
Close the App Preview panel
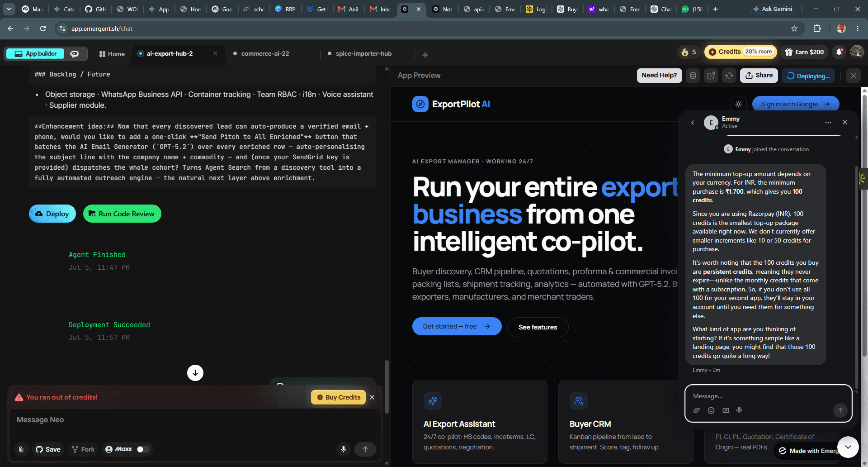[x=854, y=76]
